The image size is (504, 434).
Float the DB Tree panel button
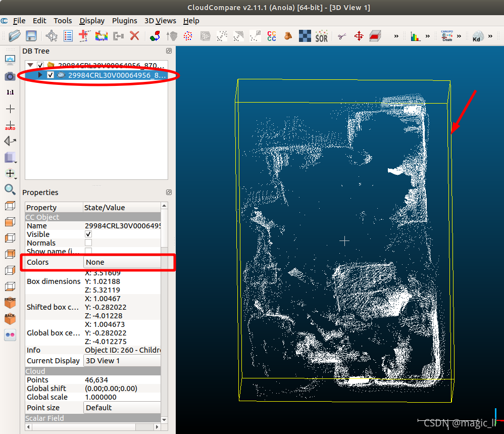tap(169, 51)
